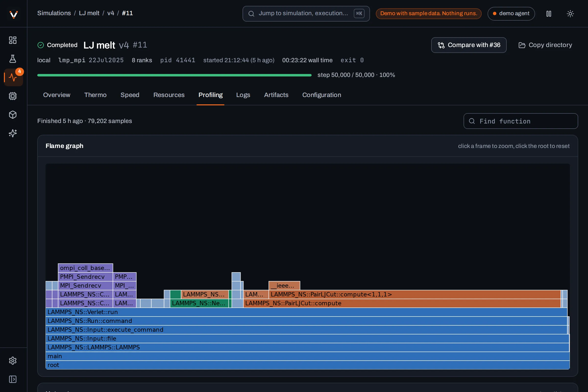This screenshot has width=588, height=392.
Task: Toggle the split columns layout icon
Action: (x=549, y=13)
